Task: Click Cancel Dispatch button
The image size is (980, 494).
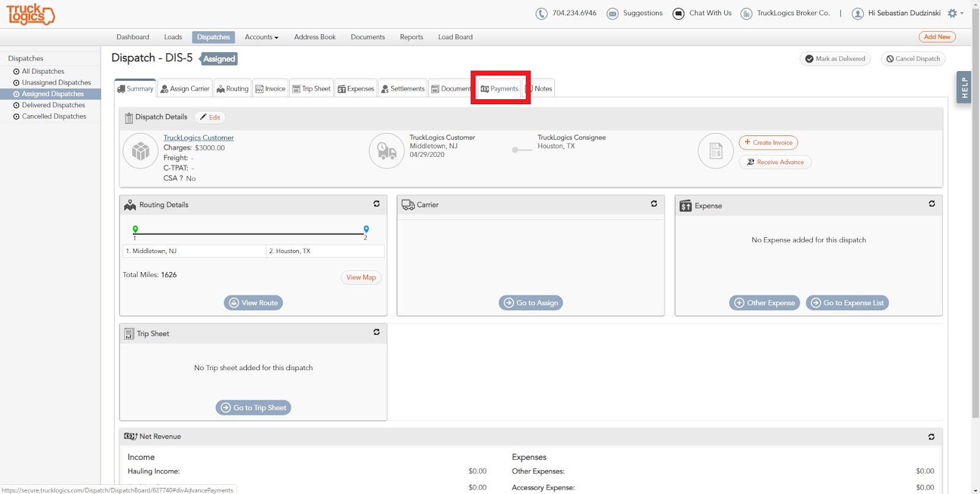Action: coord(913,59)
